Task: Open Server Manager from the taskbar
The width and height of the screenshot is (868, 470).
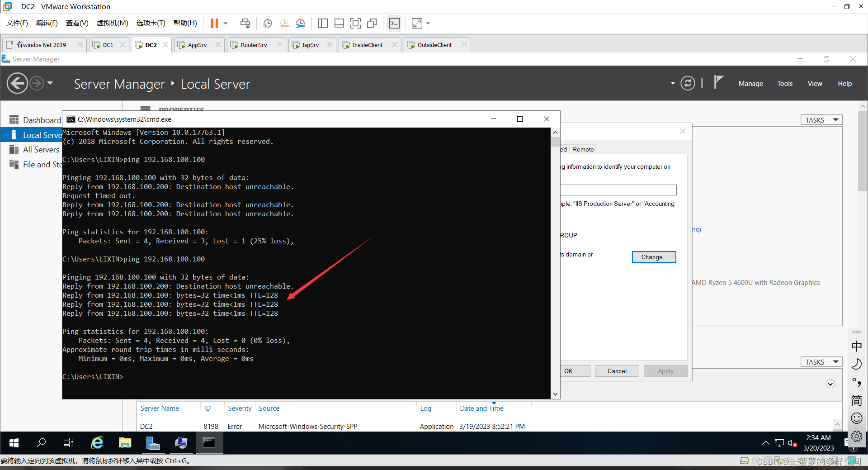Action: pyautogui.click(x=153, y=443)
